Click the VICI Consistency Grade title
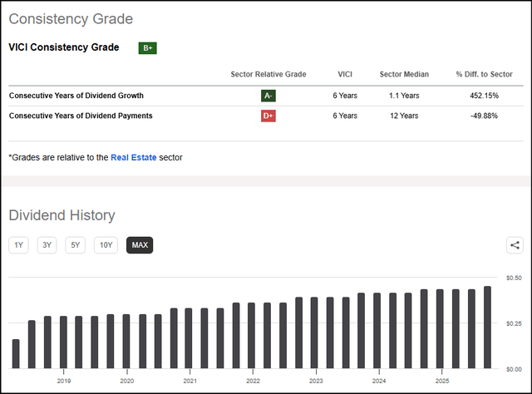This screenshot has height=394, width=532. click(x=64, y=47)
